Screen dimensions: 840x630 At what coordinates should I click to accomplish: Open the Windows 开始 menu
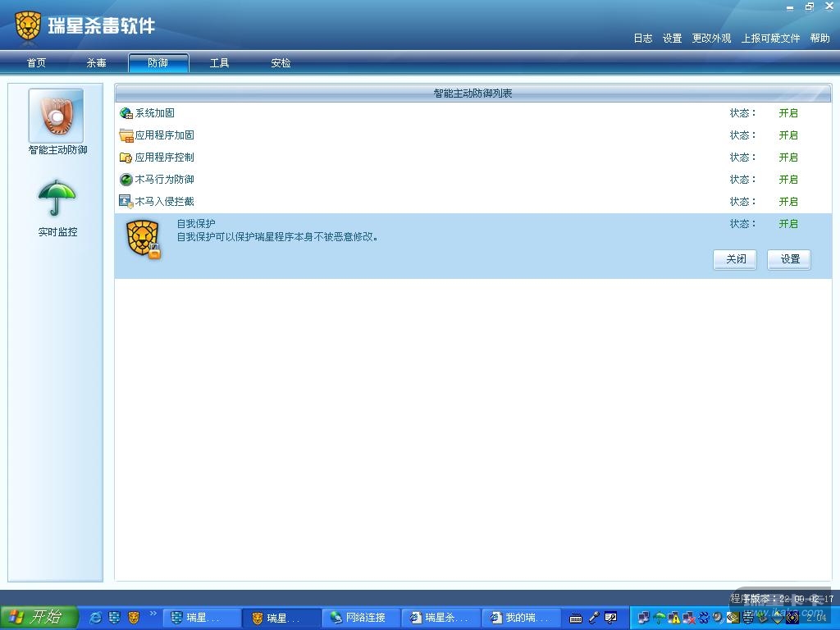point(39,618)
